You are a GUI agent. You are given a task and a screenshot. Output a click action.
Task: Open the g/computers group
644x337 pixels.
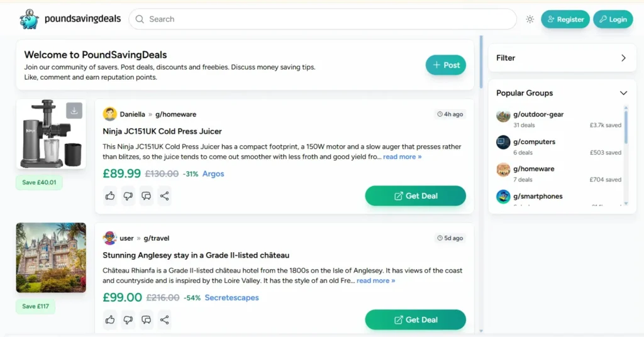(x=534, y=141)
